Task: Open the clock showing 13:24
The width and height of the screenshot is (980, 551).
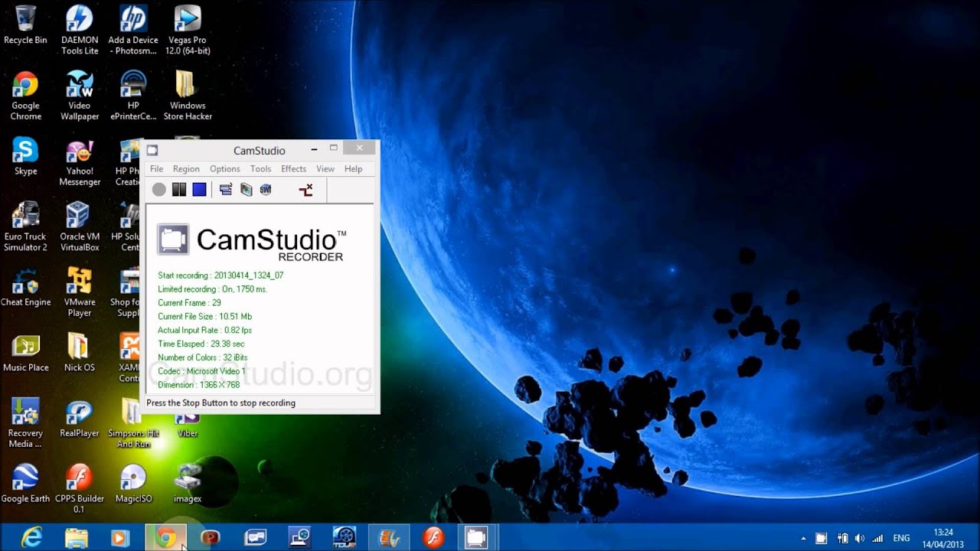Action: (x=944, y=538)
